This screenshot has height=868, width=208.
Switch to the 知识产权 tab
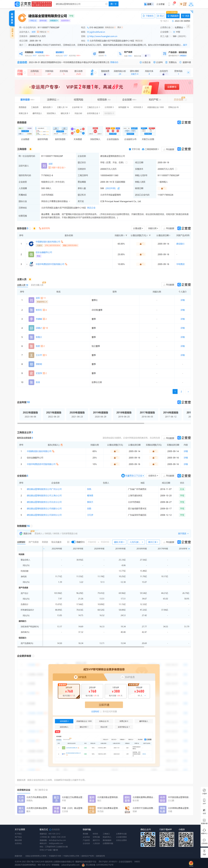pos(154,100)
